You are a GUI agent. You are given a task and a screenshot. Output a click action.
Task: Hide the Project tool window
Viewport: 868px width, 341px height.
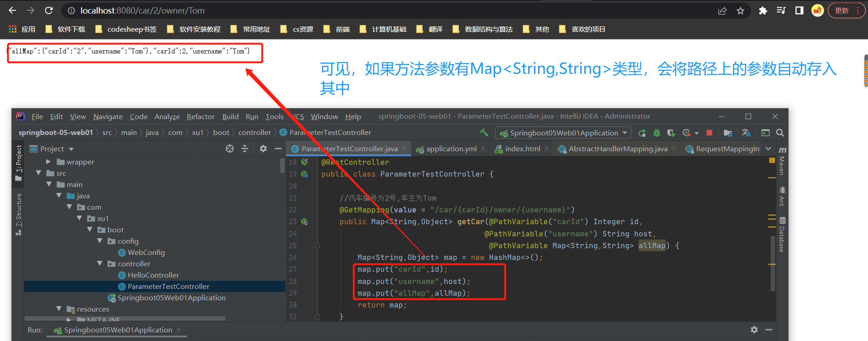pyautogui.click(x=278, y=149)
